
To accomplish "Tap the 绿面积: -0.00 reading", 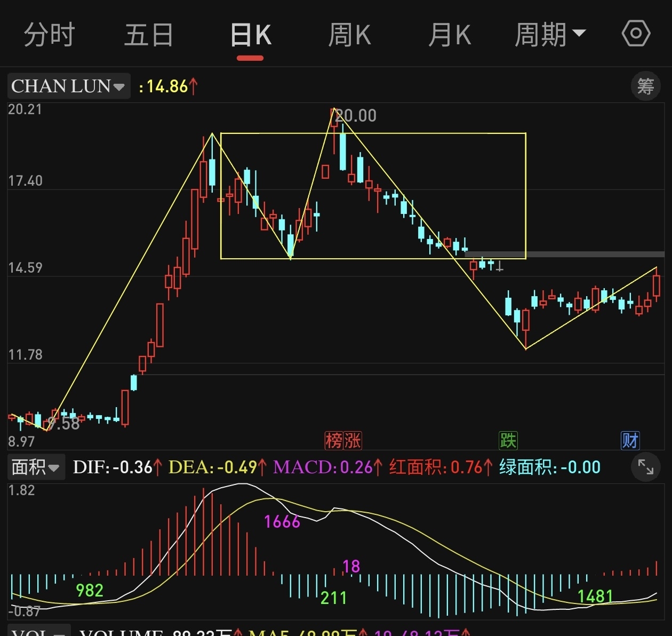I will (x=550, y=467).
